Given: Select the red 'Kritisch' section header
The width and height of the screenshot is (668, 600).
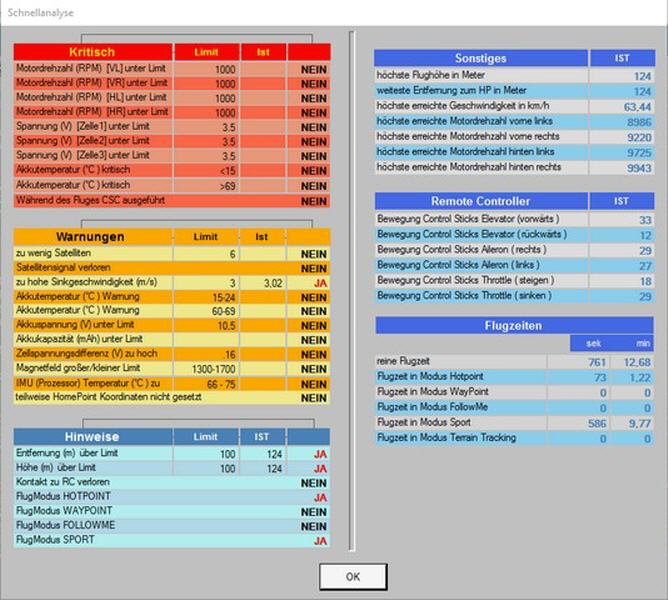Looking at the screenshot, I should click(x=92, y=52).
